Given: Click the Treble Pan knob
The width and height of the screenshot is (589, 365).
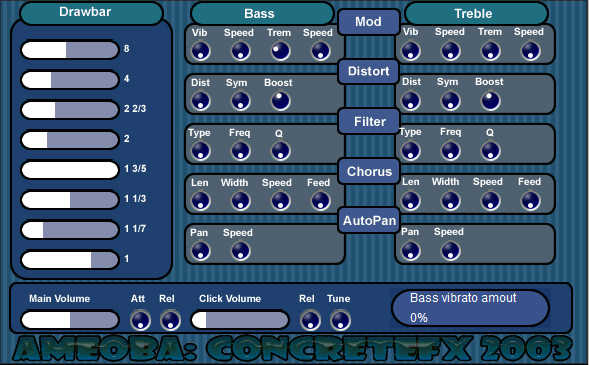Looking at the screenshot, I should coord(411,250).
